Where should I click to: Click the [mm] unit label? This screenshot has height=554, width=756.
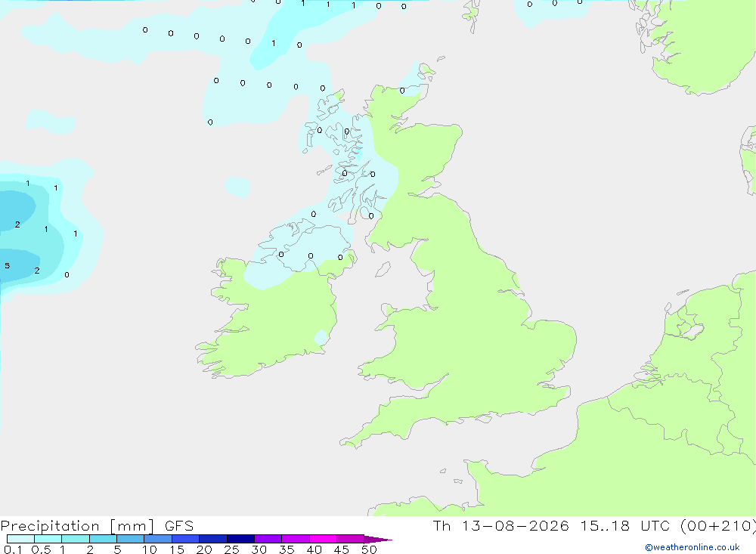coord(132,526)
